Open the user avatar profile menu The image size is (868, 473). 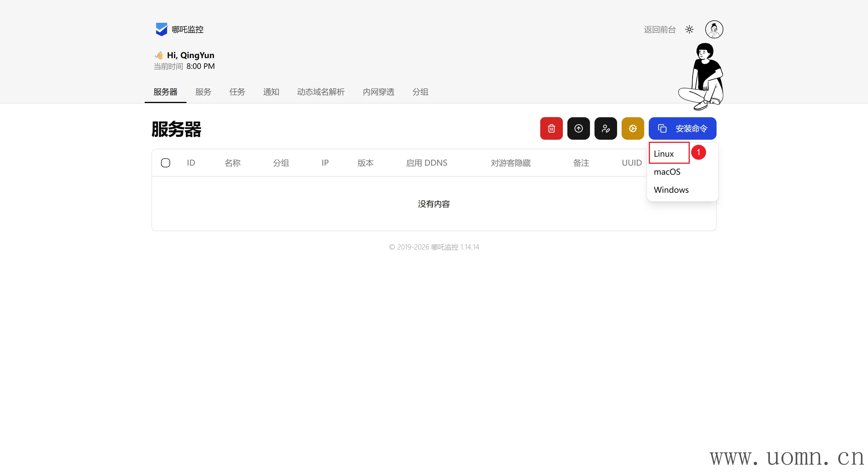click(x=714, y=29)
